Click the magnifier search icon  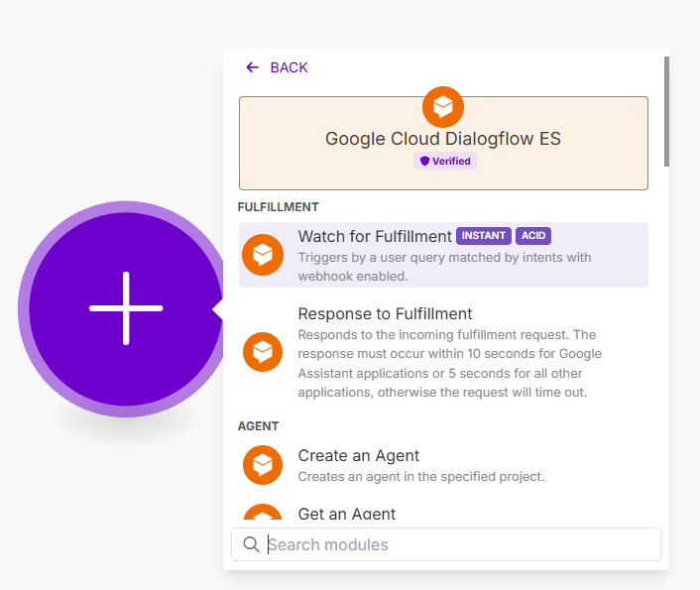point(251,544)
